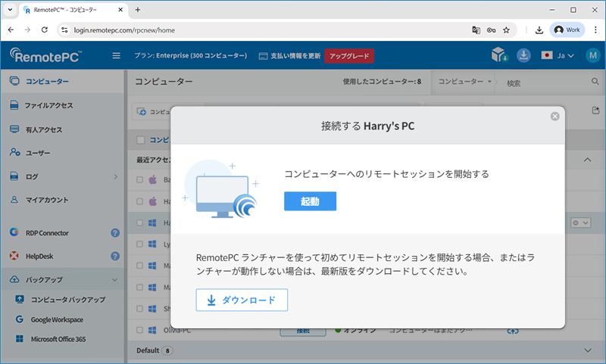The width and height of the screenshot is (606, 364).
Task: Open Microsoft Office 365 backup item
Action: click(58, 339)
